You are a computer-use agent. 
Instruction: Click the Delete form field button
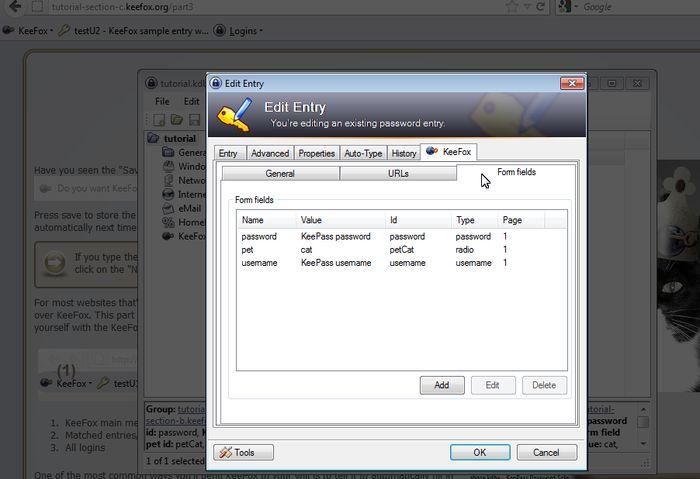pyautogui.click(x=544, y=385)
